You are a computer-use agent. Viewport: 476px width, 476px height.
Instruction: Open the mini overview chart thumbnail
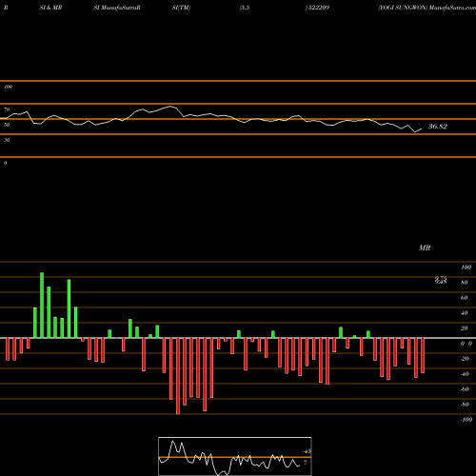click(x=235, y=456)
